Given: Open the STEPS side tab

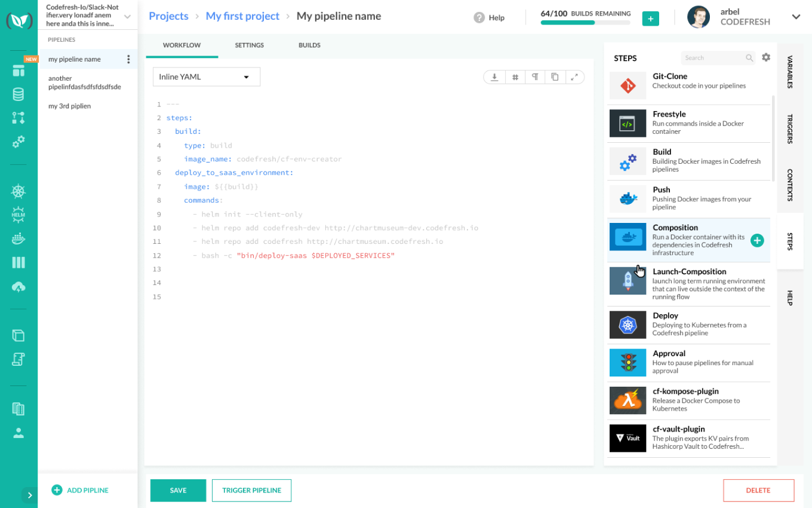Looking at the screenshot, I should pos(790,241).
